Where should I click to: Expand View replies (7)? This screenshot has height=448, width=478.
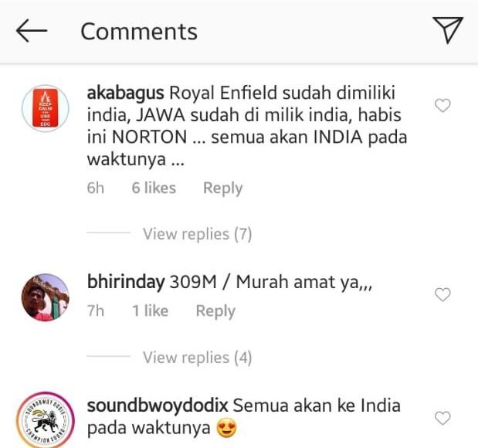pyautogui.click(x=197, y=234)
